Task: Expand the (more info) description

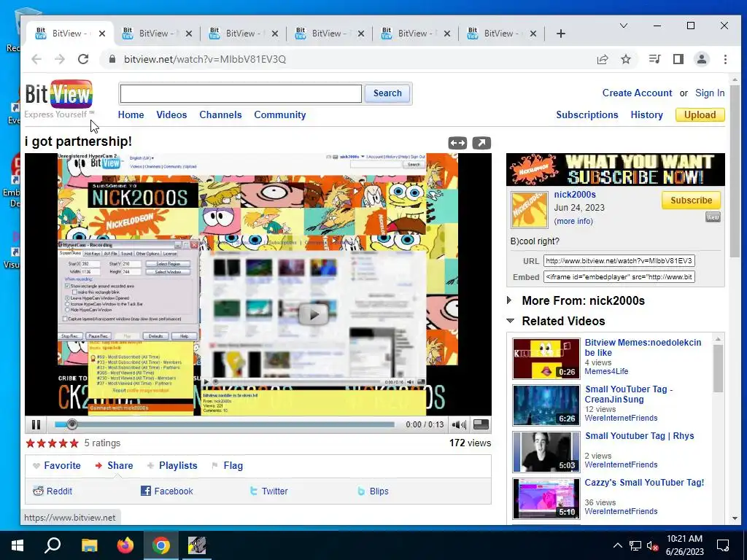Action: tap(573, 221)
